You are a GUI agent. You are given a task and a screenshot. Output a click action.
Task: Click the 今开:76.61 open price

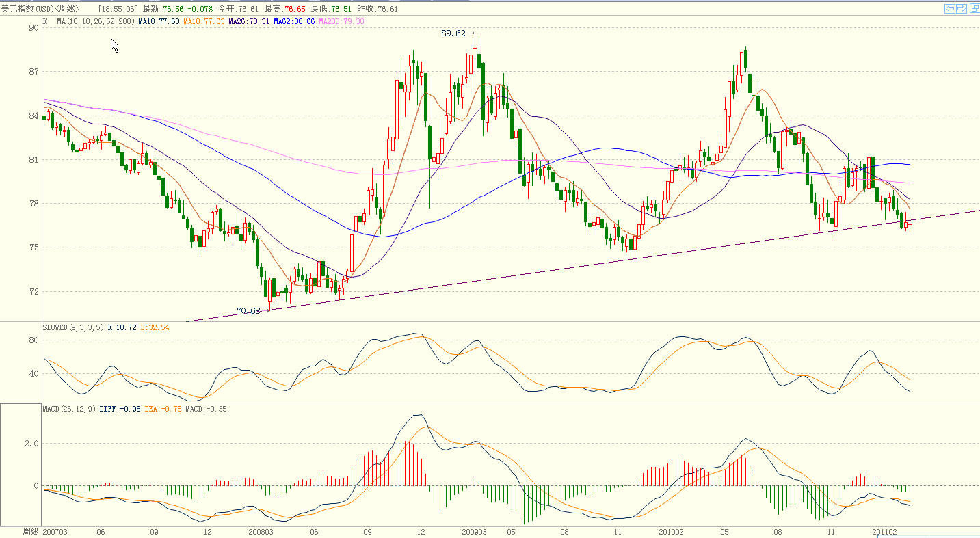(x=238, y=9)
